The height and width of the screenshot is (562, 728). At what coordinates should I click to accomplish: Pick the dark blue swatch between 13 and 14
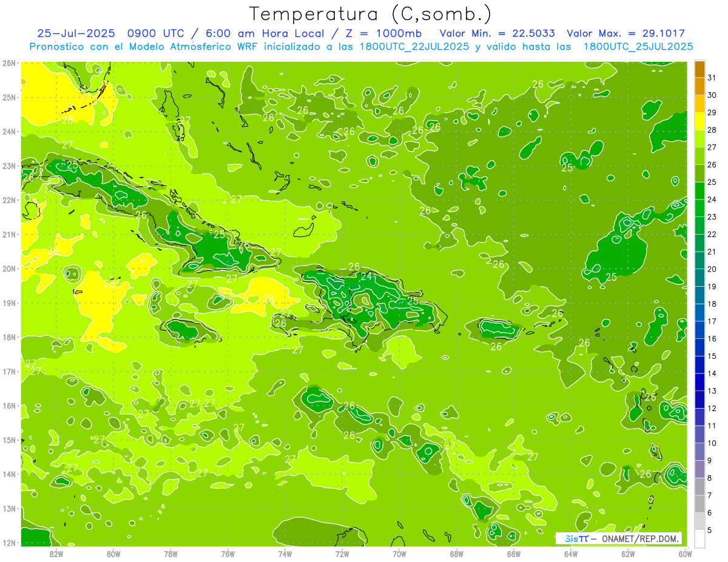(700, 383)
